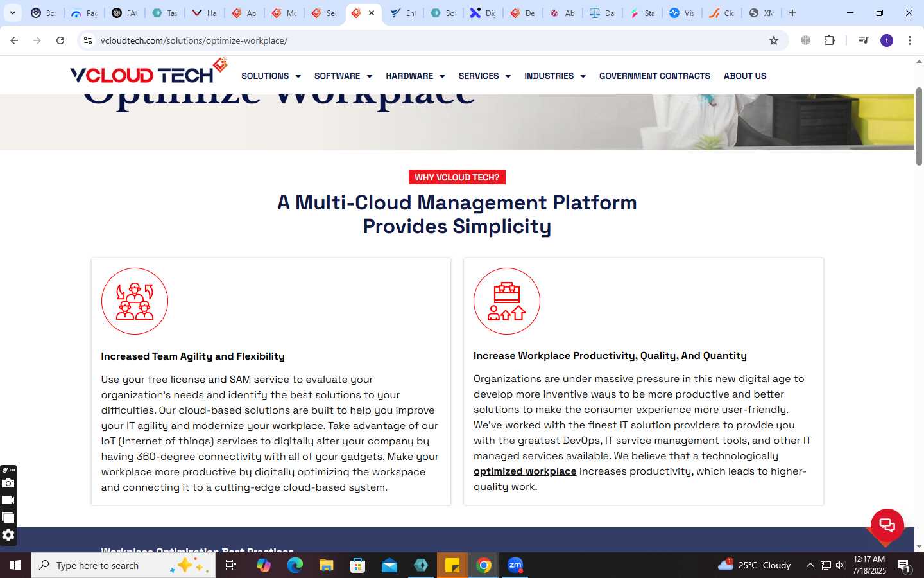Open the notification center icon
Screen dimensions: 924x578
[x=904, y=565]
